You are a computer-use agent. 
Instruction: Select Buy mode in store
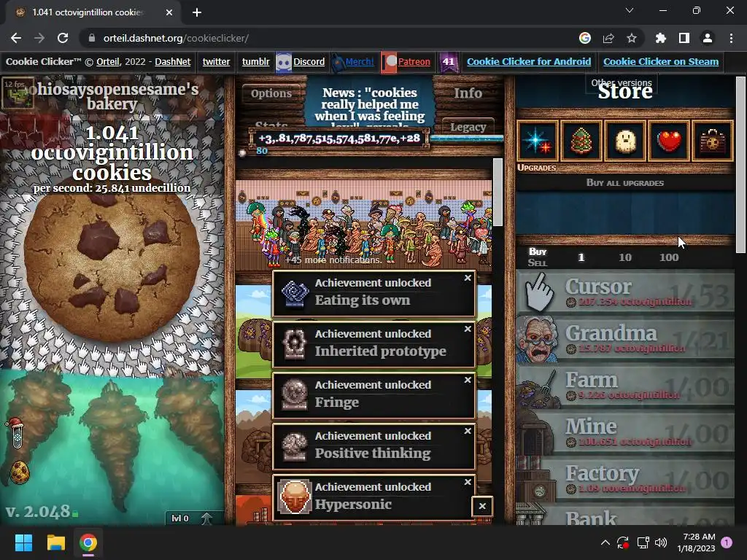click(538, 252)
